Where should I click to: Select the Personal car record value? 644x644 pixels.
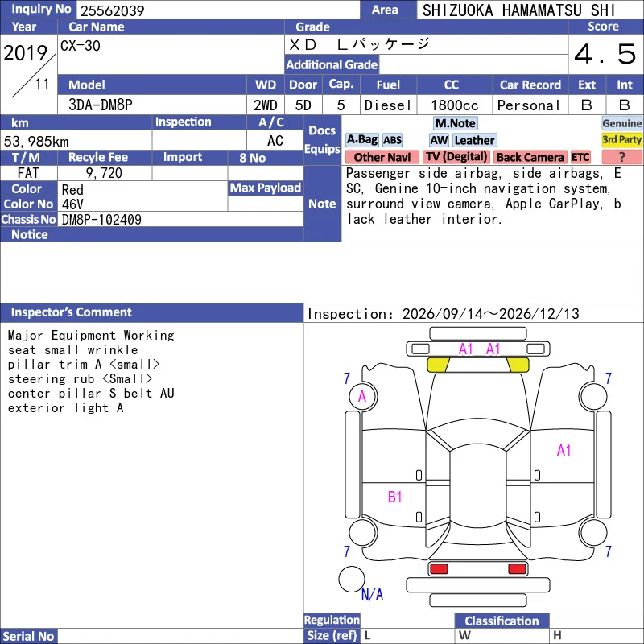(x=529, y=105)
